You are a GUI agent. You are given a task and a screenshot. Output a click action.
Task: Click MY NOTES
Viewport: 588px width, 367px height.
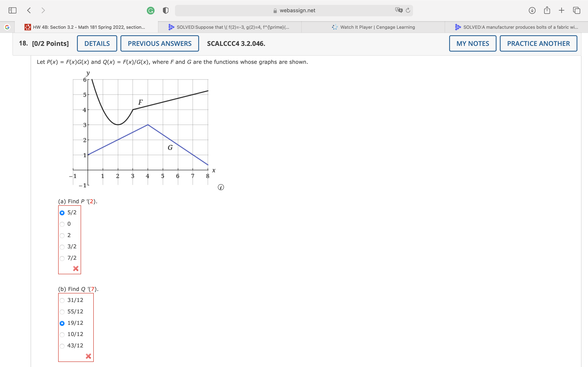click(472, 43)
